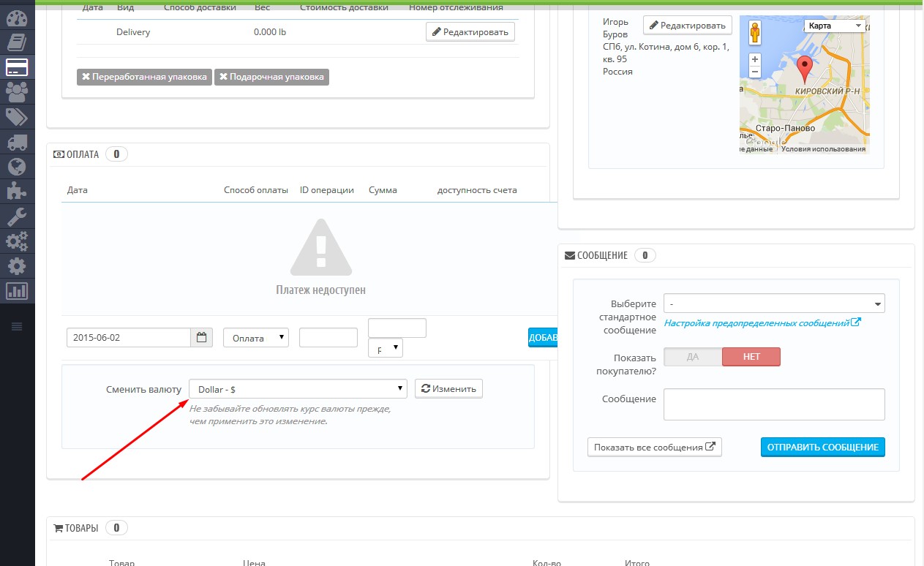Click 'Редактировать' next to the customer address

[688, 25]
